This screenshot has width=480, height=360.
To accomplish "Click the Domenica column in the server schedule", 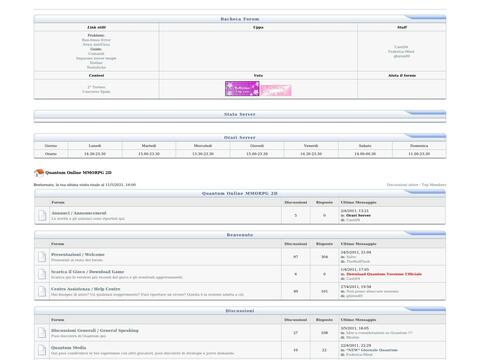I will (419, 146).
